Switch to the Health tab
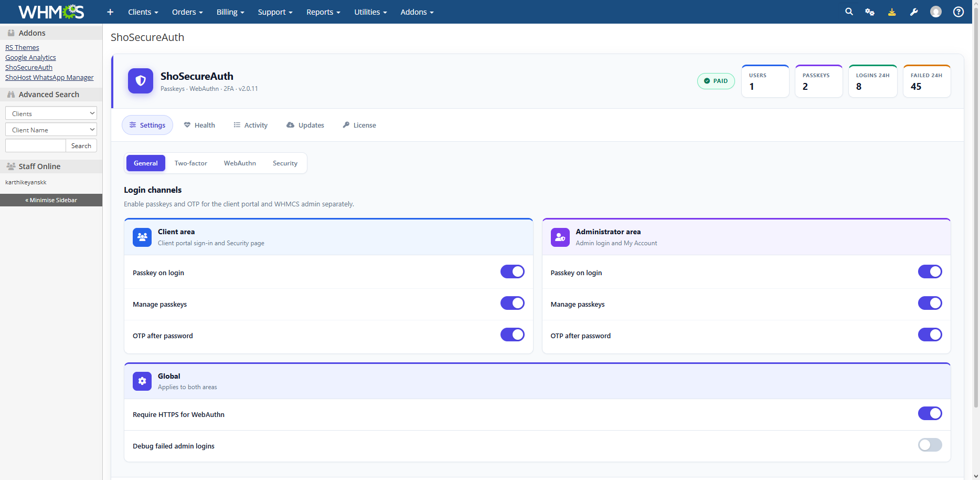980x480 pixels. click(199, 125)
